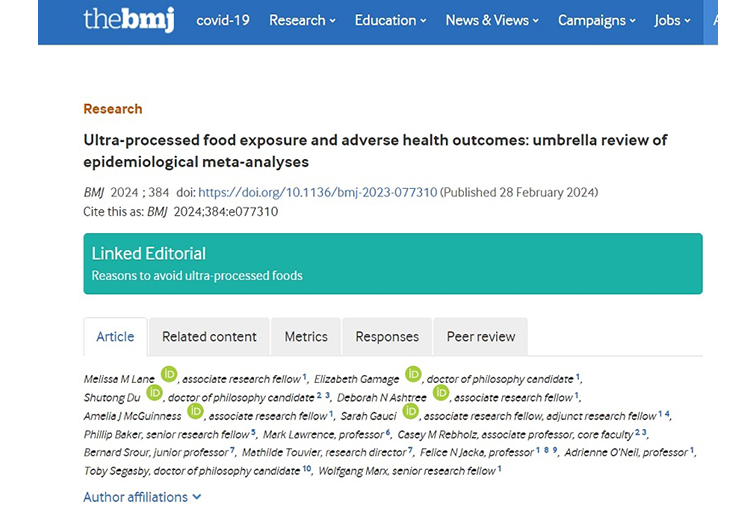The image size is (756, 513).
Task: Open the Campaigns dropdown menu
Action: click(598, 20)
